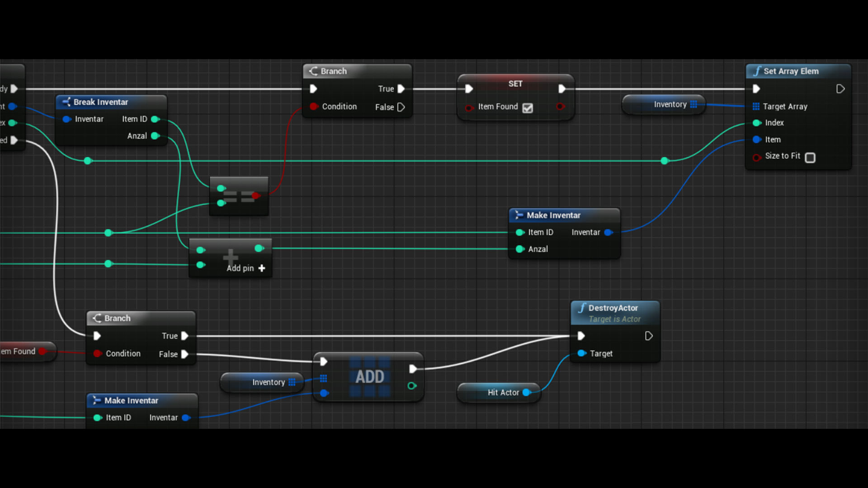Click the Anzal output pin on Break Inventar
The width and height of the screenshot is (868, 488).
pos(155,136)
